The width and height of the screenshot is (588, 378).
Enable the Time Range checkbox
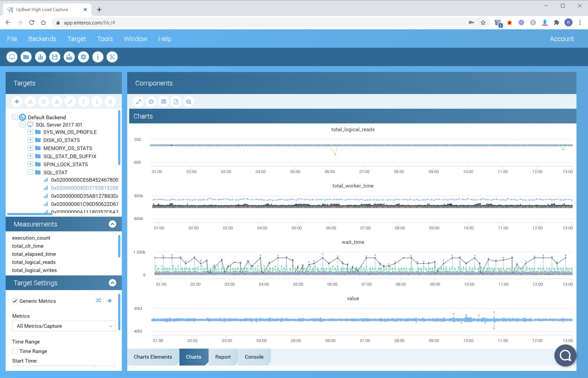point(15,351)
